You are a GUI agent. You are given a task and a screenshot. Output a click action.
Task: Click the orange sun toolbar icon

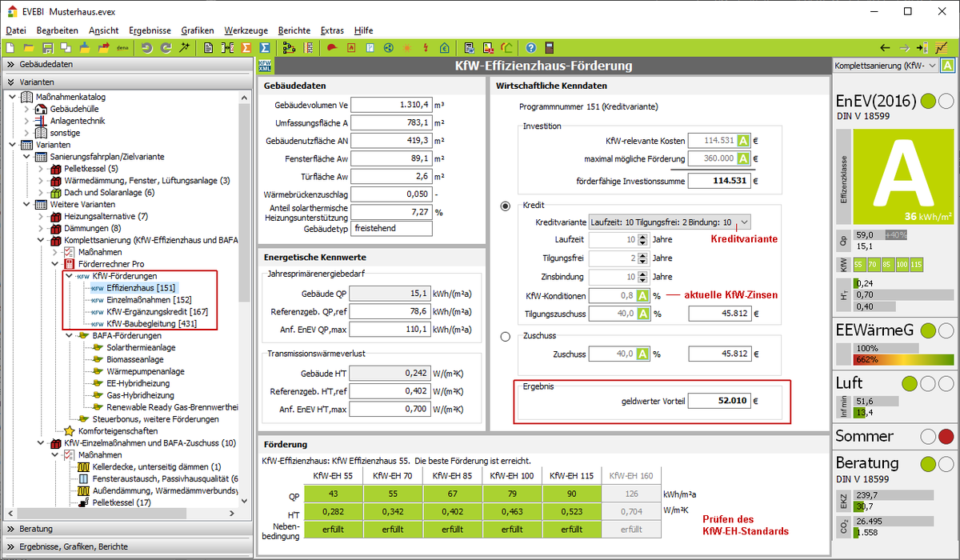pos(406,48)
